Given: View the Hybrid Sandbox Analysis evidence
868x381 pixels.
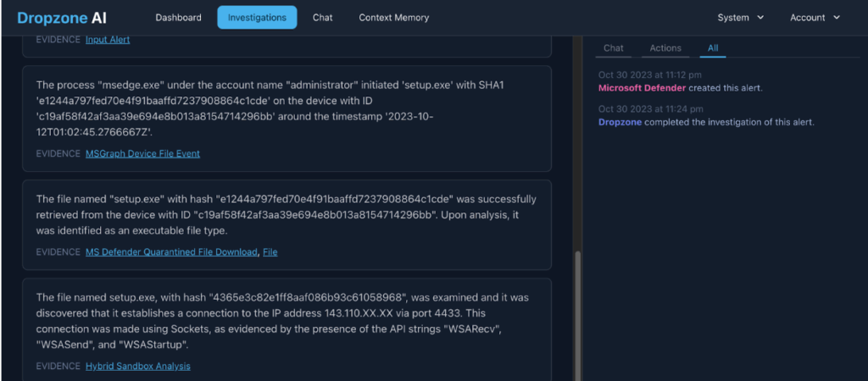Looking at the screenshot, I should click(x=137, y=366).
